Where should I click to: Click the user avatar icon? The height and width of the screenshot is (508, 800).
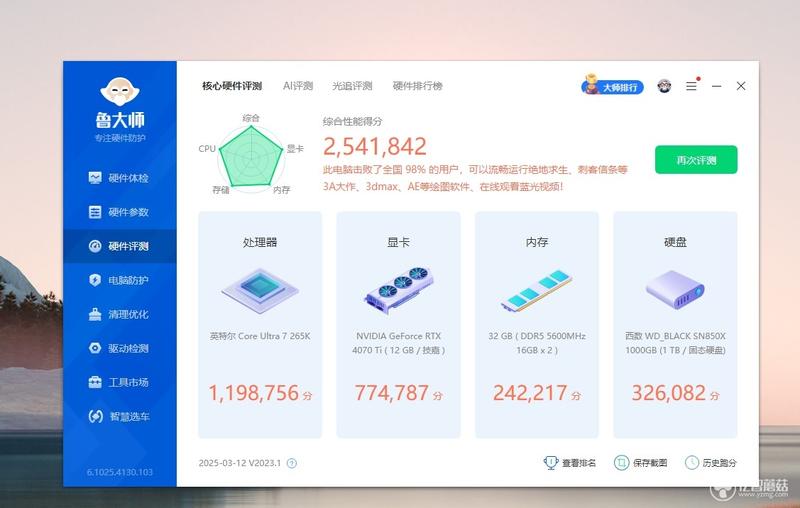664,86
